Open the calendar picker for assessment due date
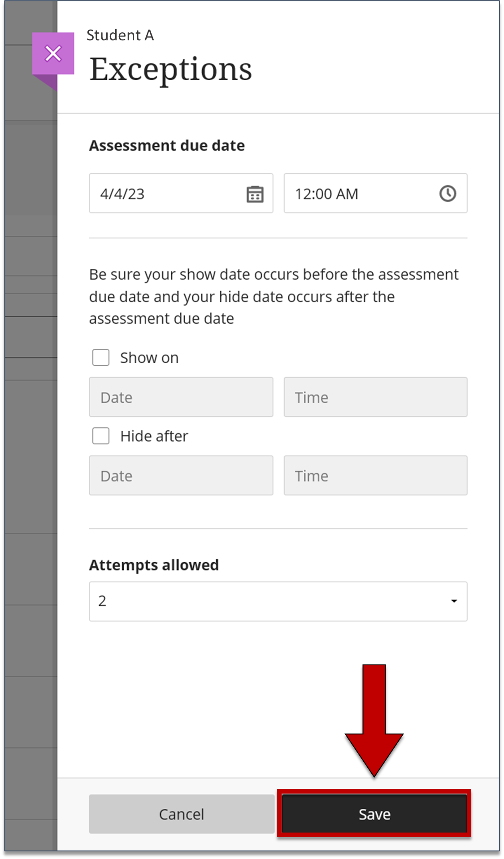 (255, 194)
